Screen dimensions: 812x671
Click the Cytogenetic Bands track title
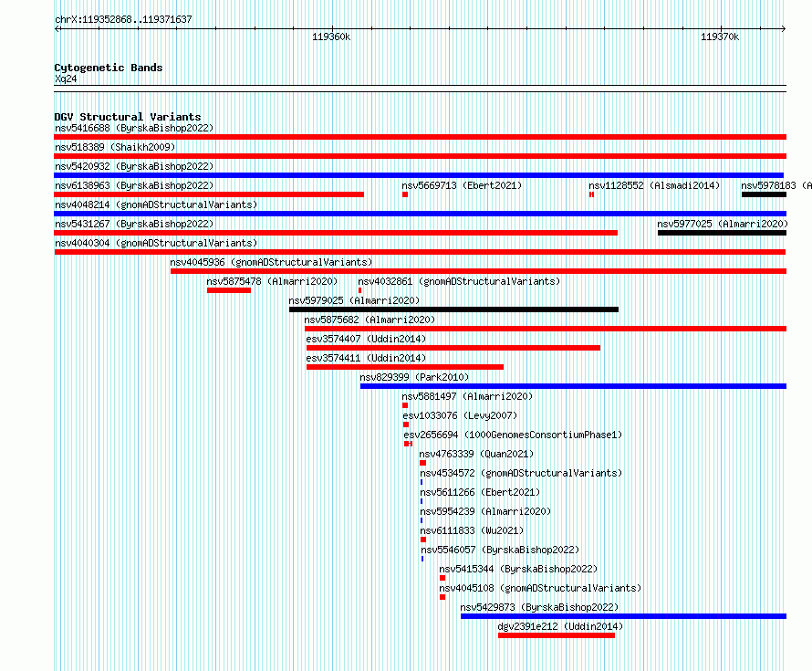109,68
